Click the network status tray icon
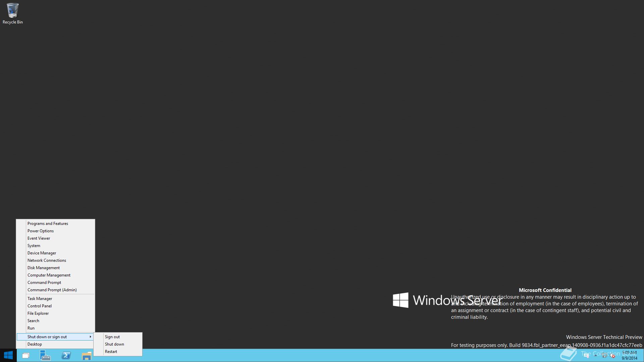This screenshot has width=644, height=362. (x=604, y=355)
